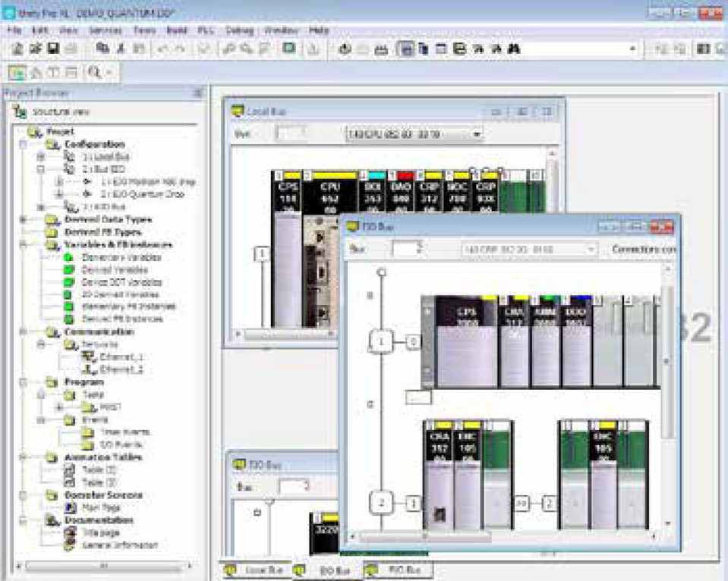Switch to the Local Bus tab at bottom
728x581 pixels.
255,569
